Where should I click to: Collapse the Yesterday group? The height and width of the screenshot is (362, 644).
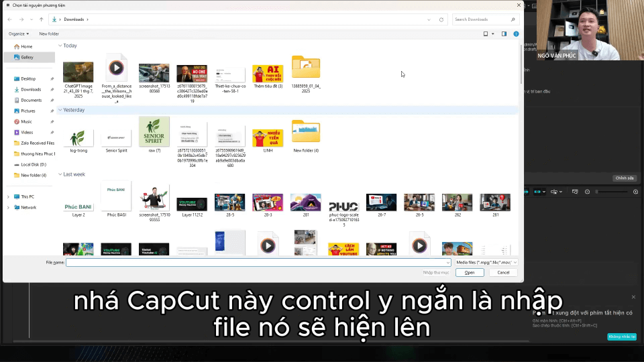(x=60, y=110)
